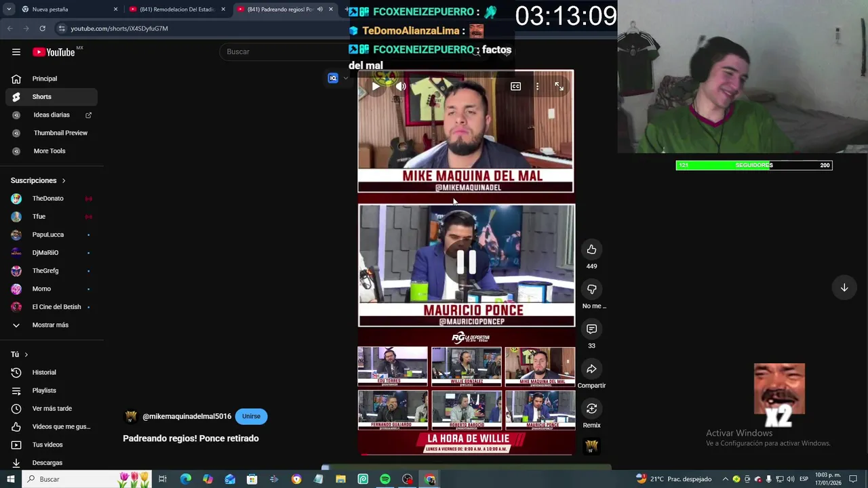This screenshot has width=868, height=488.
Task: Open TheDonato subscription channel
Action: [x=52, y=199]
